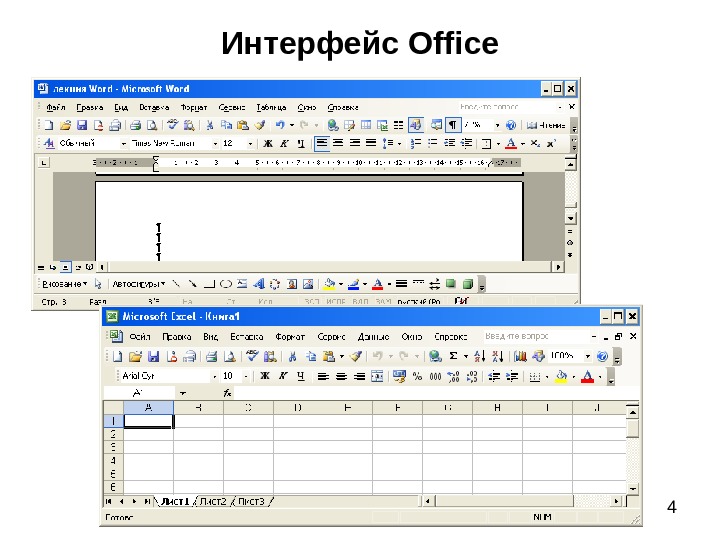Expand the line spacing dropdown arrow in Word
The height and width of the screenshot is (540, 720).
399,144
